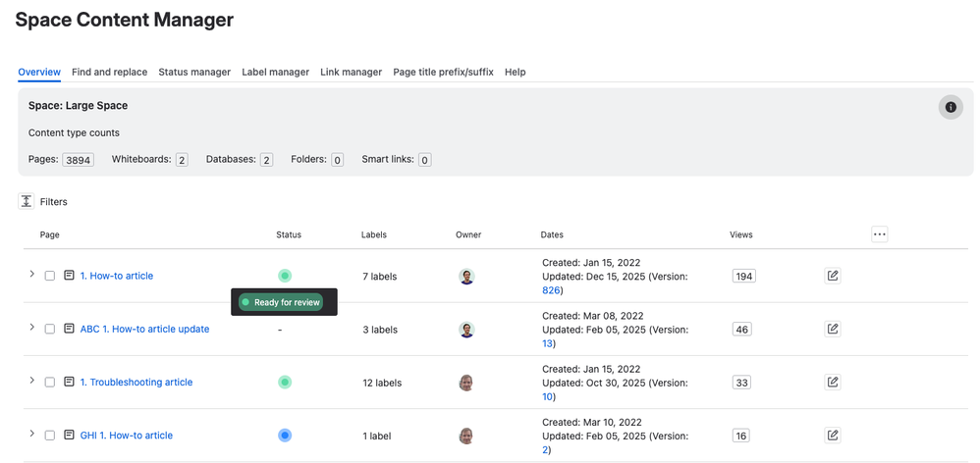Click page icon beside GHI 1. How-to article
Screen dimensions: 980x463
69,435
